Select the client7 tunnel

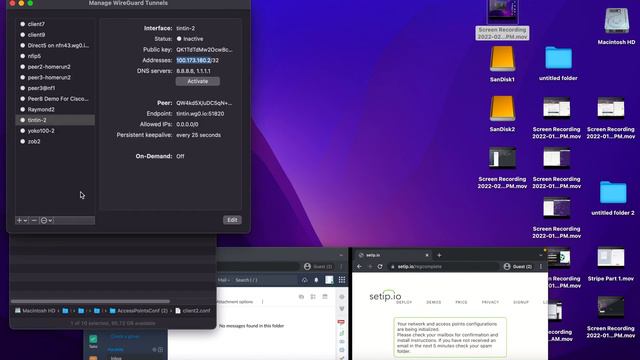(x=55, y=24)
